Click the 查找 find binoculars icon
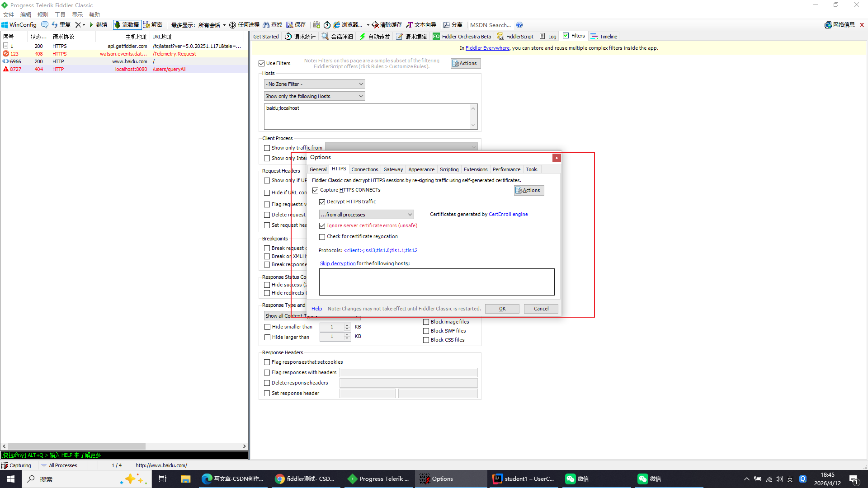The height and width of the screenshot is (488, 868). click(266, 25)
